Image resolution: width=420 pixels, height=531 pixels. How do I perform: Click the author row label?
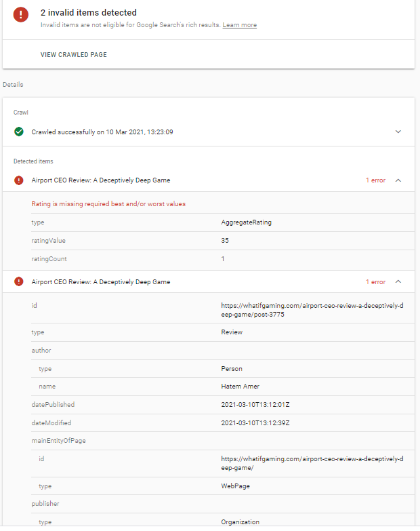[41, 351]
